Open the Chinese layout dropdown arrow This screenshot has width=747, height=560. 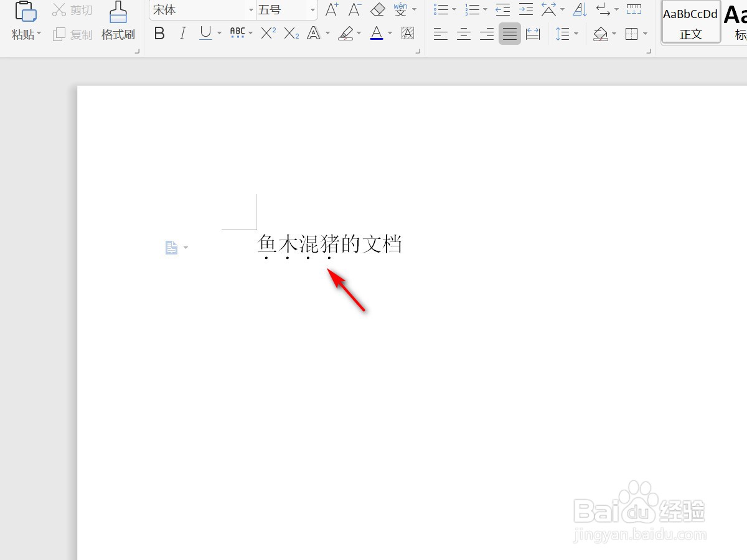(562, 10)
